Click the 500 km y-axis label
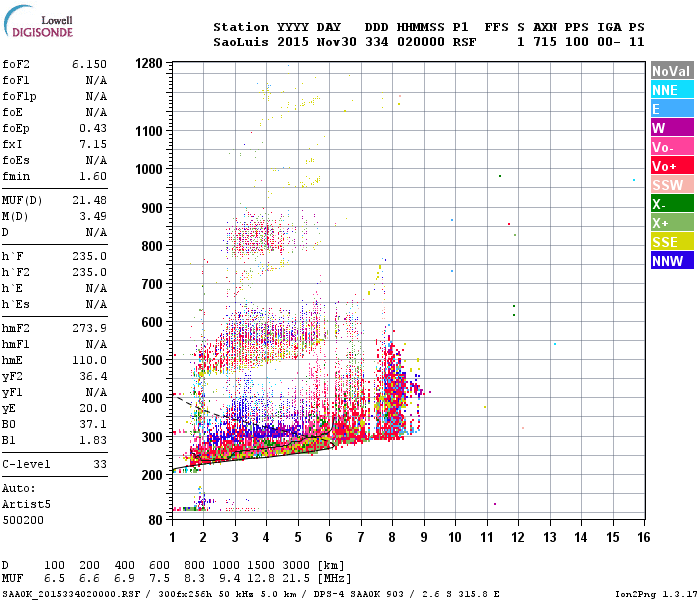Viewport: 700px width, 600px height. 152,360
